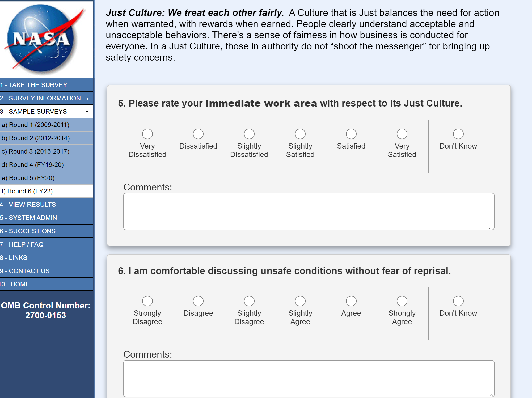The image size is (532, 398).
Task: Open the View Results menu item
Action: pyautogui.click(x=28, y=205)
